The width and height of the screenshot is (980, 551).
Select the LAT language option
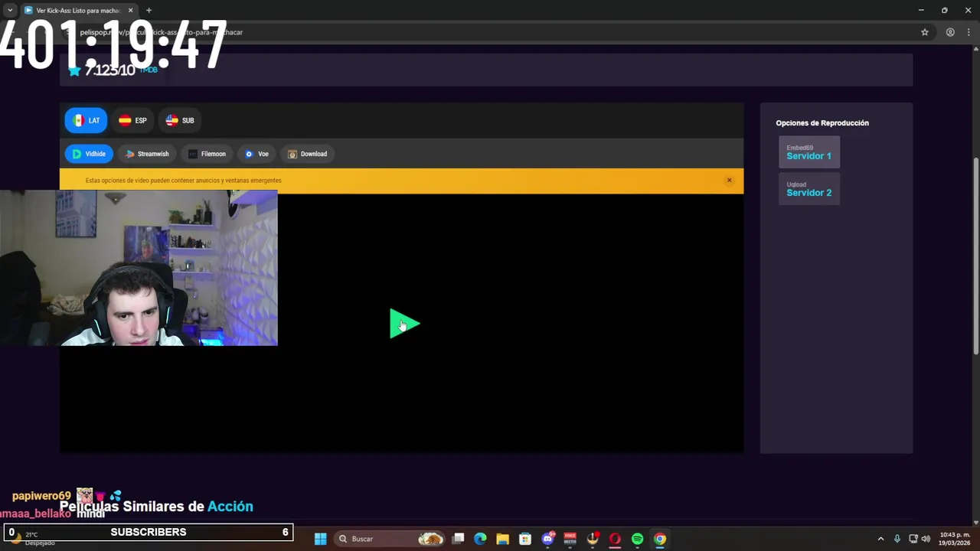86,120
